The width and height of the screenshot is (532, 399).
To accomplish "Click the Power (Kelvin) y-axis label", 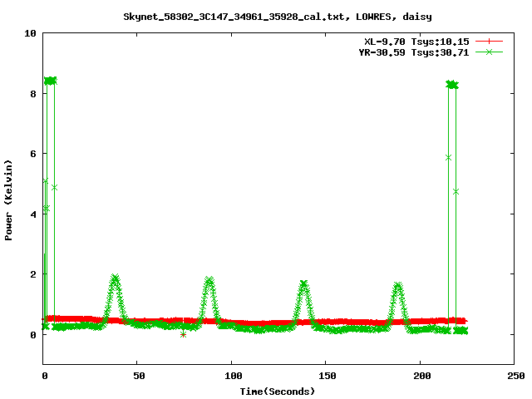I will (8, 200).
